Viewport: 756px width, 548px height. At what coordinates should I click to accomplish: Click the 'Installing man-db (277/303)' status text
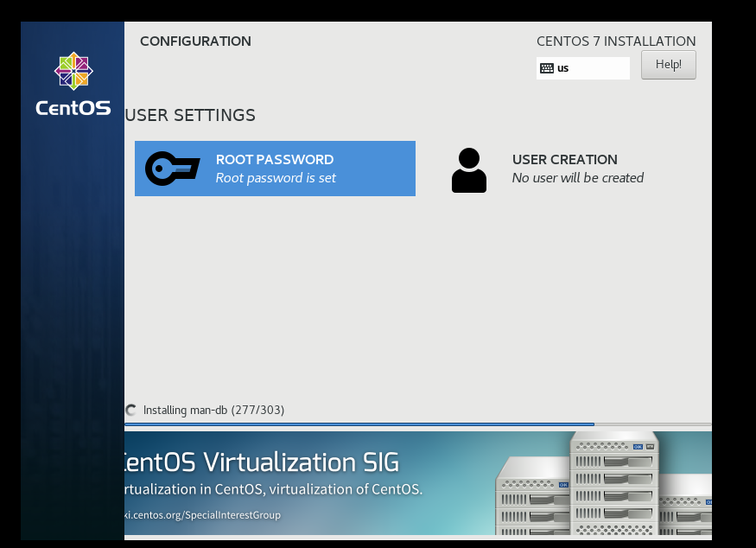[x=213, y=410]
